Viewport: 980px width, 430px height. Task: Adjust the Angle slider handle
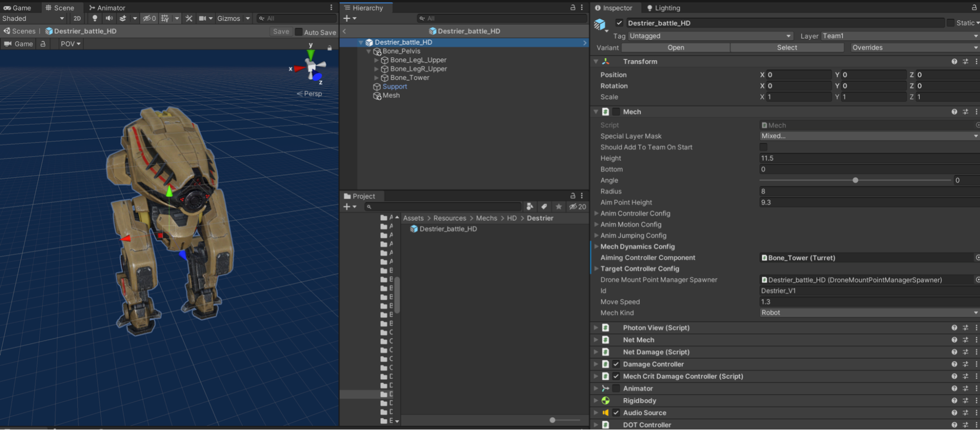(x=855, y=180)
